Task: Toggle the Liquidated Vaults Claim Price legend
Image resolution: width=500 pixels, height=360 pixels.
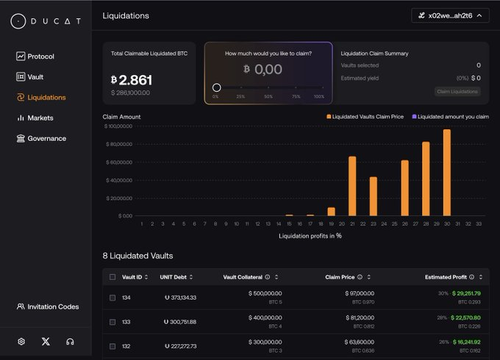Action: pyautogui.click(x=365, y=117)
